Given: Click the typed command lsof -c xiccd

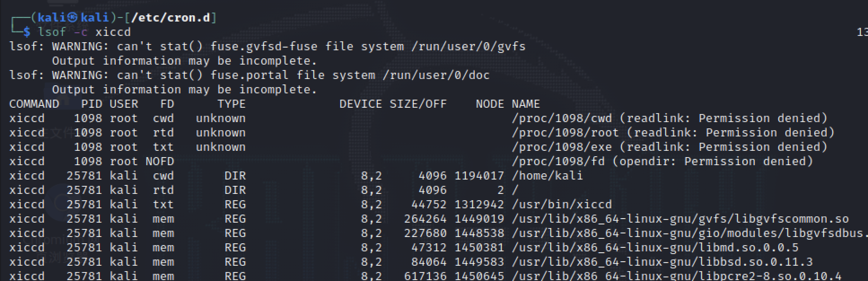Looking at the screenshot, I should click(x=84, y=32).
